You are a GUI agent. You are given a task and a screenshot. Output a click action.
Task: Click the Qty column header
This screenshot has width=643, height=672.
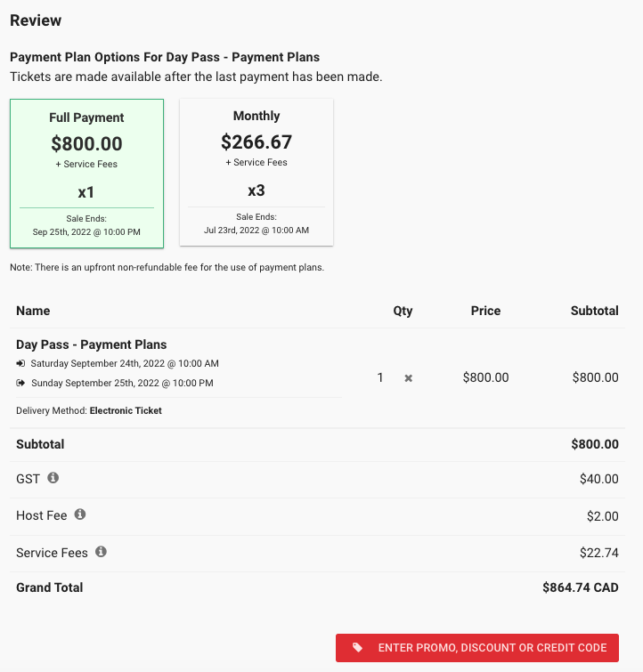(403, 311)
